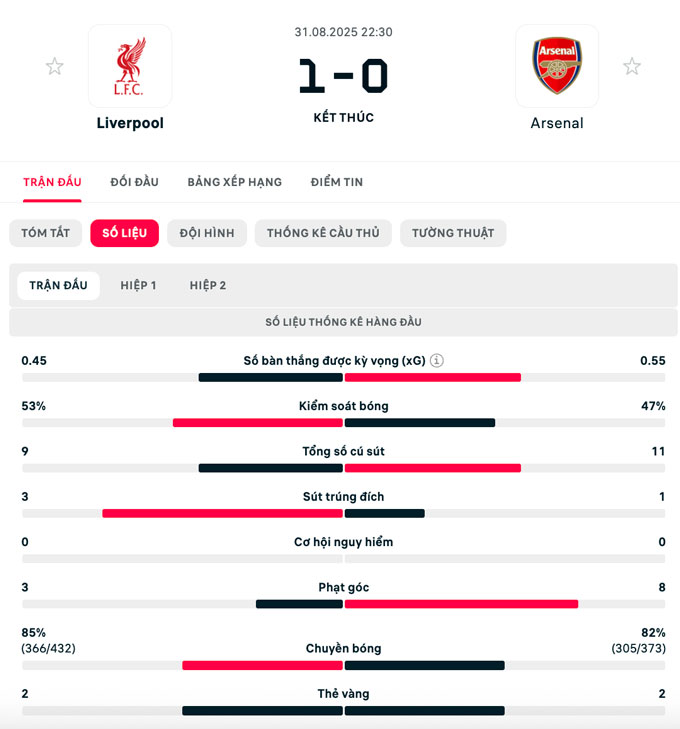Open the Liverpool team name link
The width and height of the screenshot is (680, 729).
[x=130, y=123]
